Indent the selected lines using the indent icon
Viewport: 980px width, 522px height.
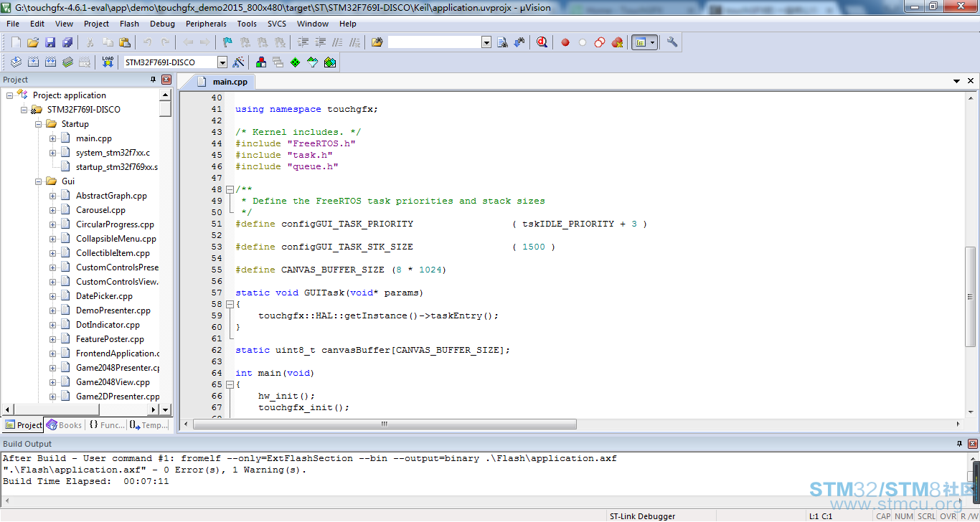303,42
